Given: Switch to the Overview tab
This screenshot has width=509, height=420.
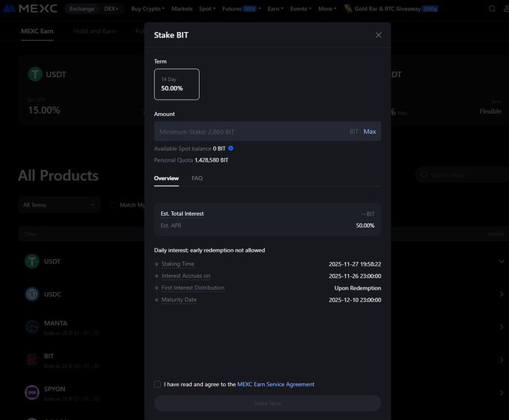Looking at the screenshot, I should click(166, 178).
